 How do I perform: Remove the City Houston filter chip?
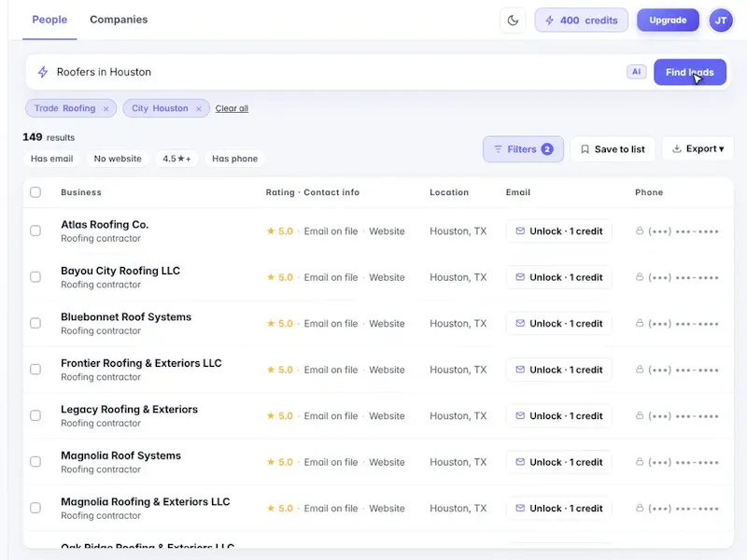[x=199, y=109]
